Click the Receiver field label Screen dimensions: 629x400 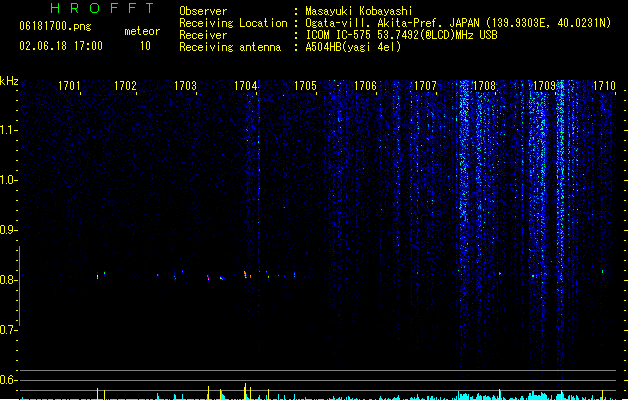click(203, 35)
